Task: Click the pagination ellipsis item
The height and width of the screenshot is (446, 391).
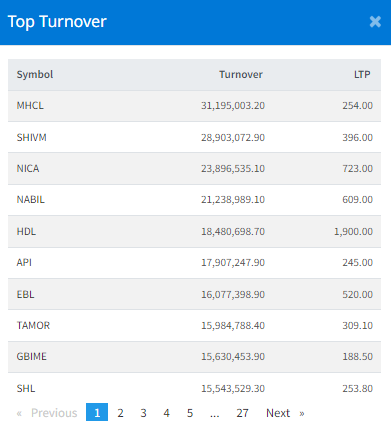Action: point(215,413)
